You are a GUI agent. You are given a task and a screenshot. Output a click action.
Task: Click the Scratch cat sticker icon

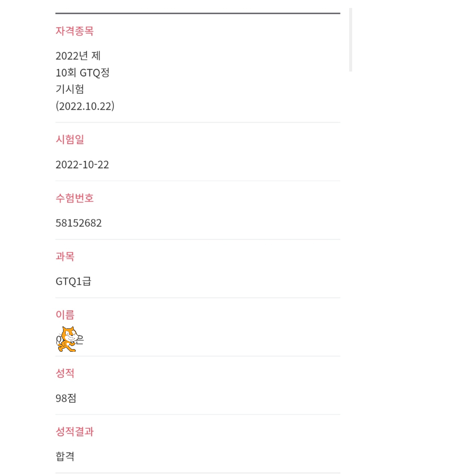[x=67, y=339]
